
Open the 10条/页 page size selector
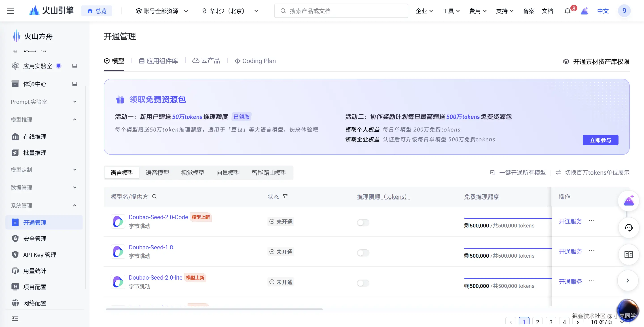click(602, 322)
